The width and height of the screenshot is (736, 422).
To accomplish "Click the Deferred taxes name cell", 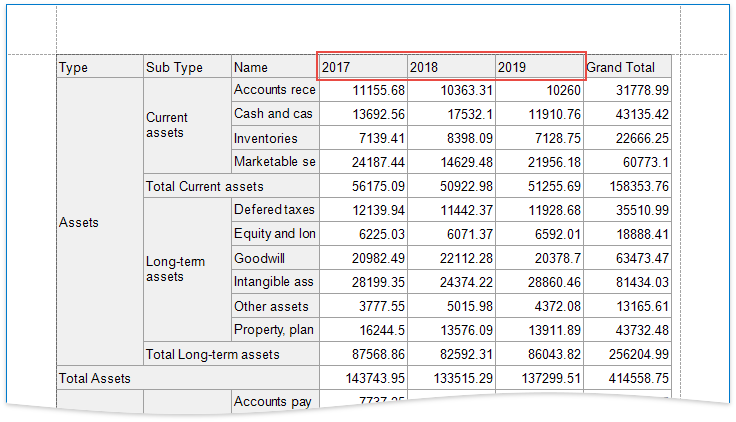I will coord(274,210).
